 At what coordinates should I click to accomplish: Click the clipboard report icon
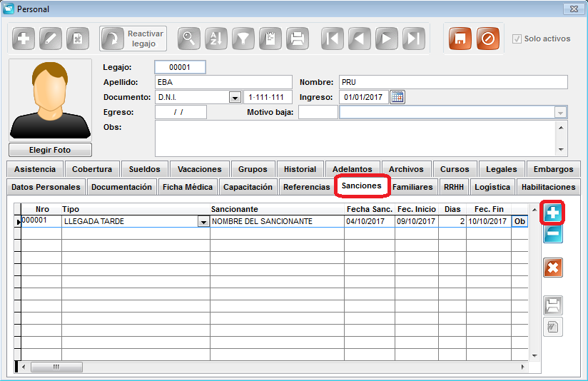click(270, 39)
